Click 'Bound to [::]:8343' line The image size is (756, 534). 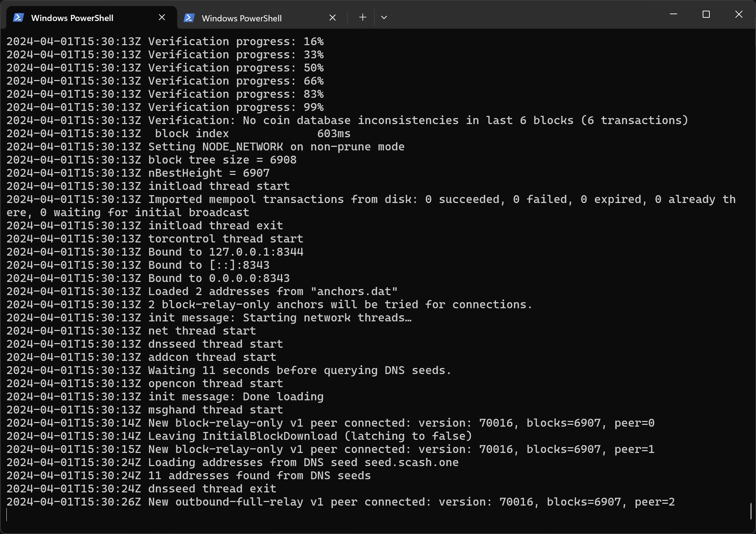point(138,265)
